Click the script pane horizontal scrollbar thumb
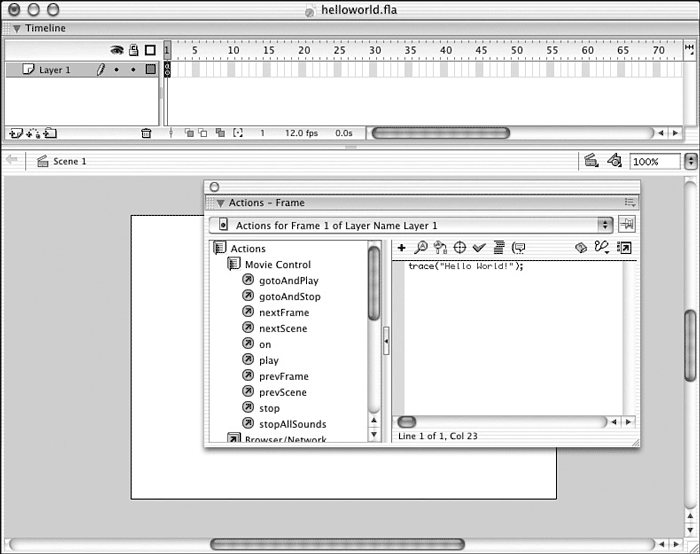Screen dimensions: 700x554 click(x=407, y=421)
